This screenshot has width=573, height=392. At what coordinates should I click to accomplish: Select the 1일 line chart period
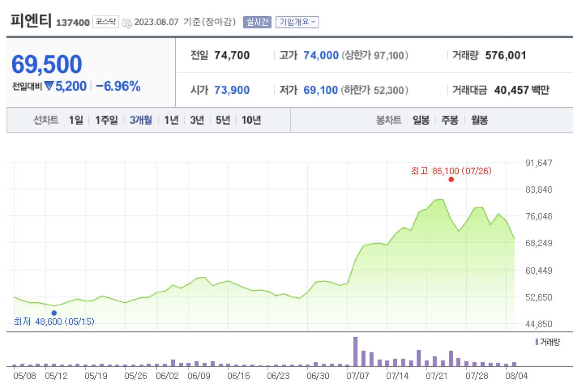coord(75,120)
